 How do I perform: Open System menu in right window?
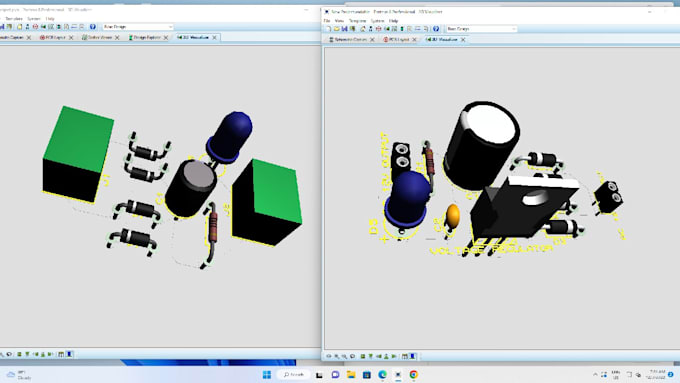[377, 21]
